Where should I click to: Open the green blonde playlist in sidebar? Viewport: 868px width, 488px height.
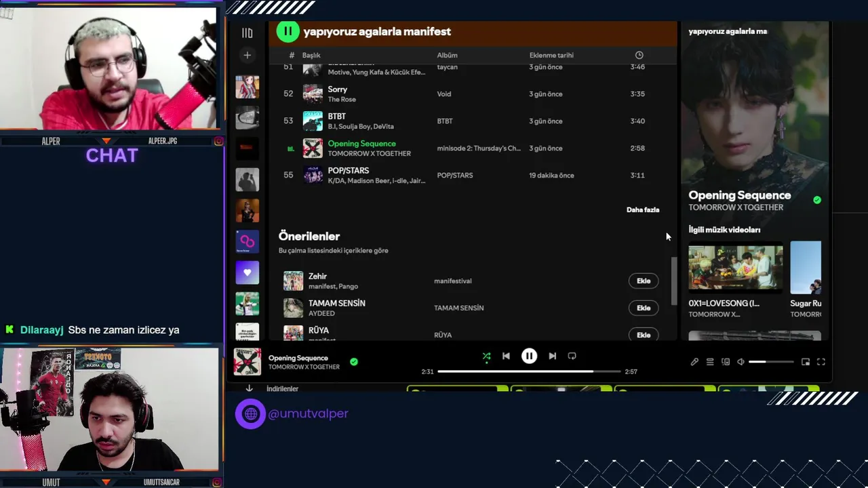coord(247,303)
